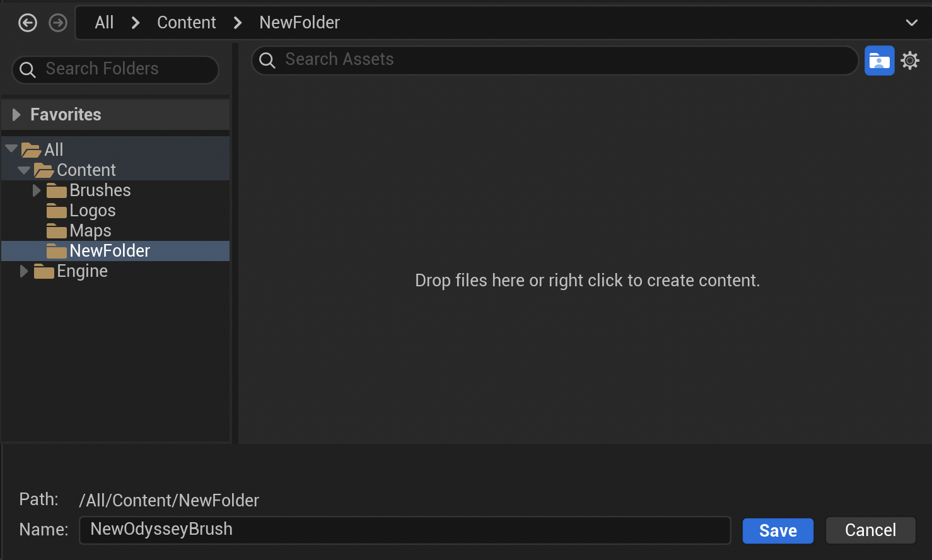Expand the Favorites section
Image resolution: width=932 pixels, height=560 pixels.
[16, 115]
